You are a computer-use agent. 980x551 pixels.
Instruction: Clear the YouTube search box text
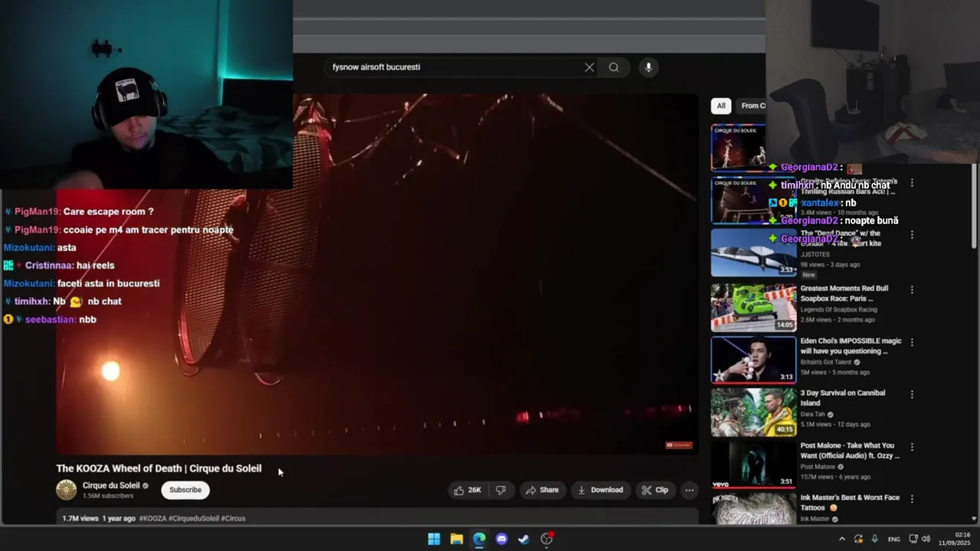click(590, 67)
